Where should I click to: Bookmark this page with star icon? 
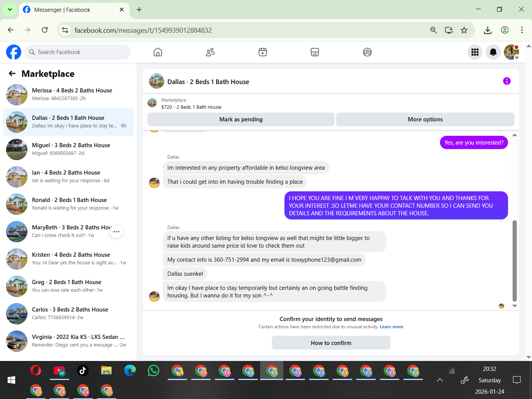click(x=464, y=30)
